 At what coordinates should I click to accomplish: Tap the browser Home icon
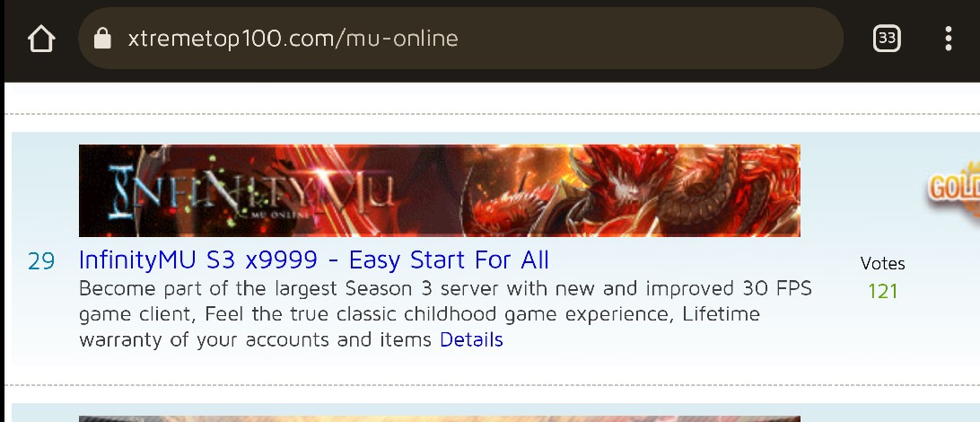coord(41,39)
